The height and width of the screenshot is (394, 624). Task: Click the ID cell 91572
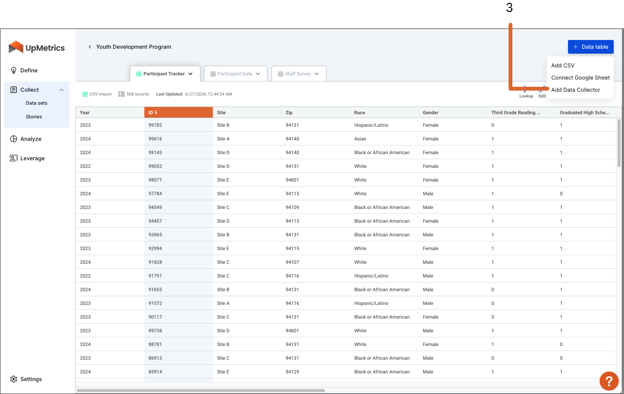coord(178,303)
